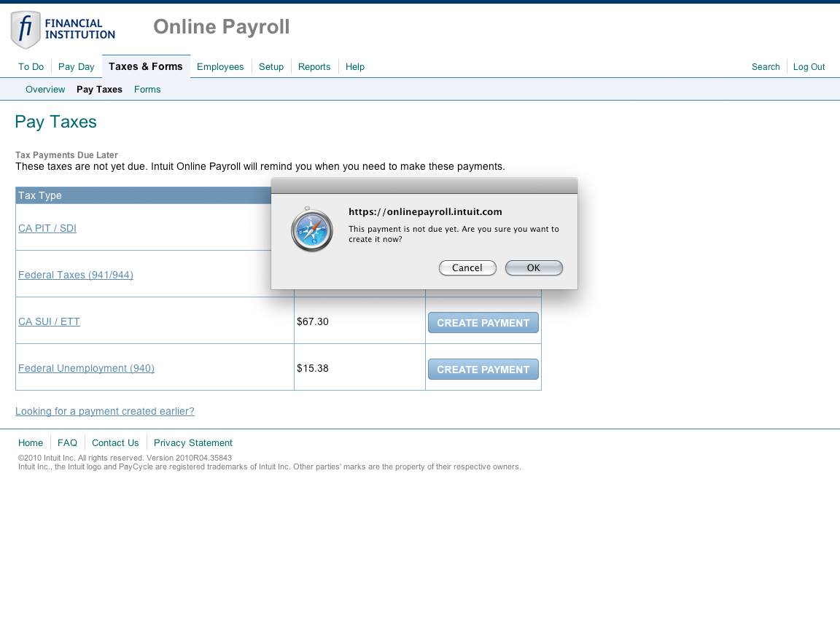Select the Employees tab
Image resolution: width=840 pixels, height=629 pixels.
220,67
